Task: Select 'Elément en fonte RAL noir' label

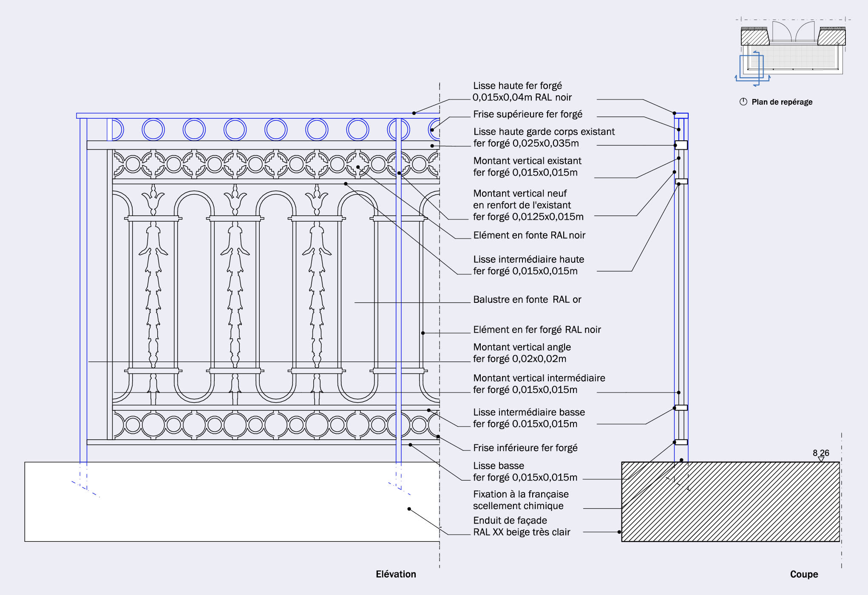Action: pos(529,235)
